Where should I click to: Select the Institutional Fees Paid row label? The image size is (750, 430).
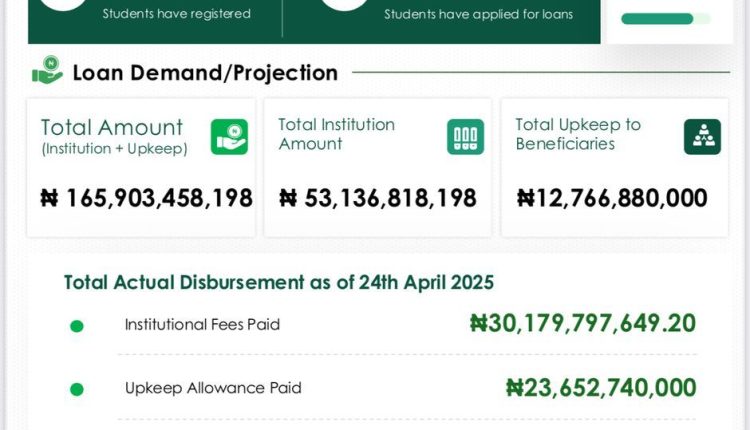click(202, 324)
